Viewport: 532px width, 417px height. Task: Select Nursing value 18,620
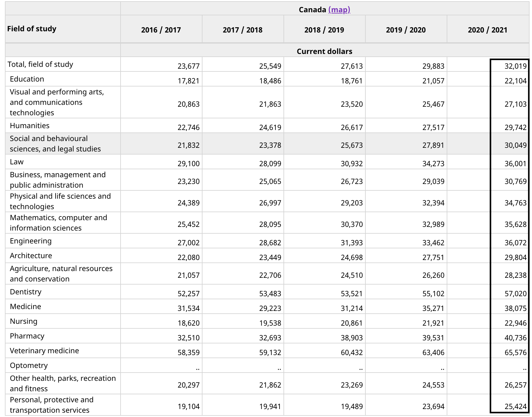(188, 323)
